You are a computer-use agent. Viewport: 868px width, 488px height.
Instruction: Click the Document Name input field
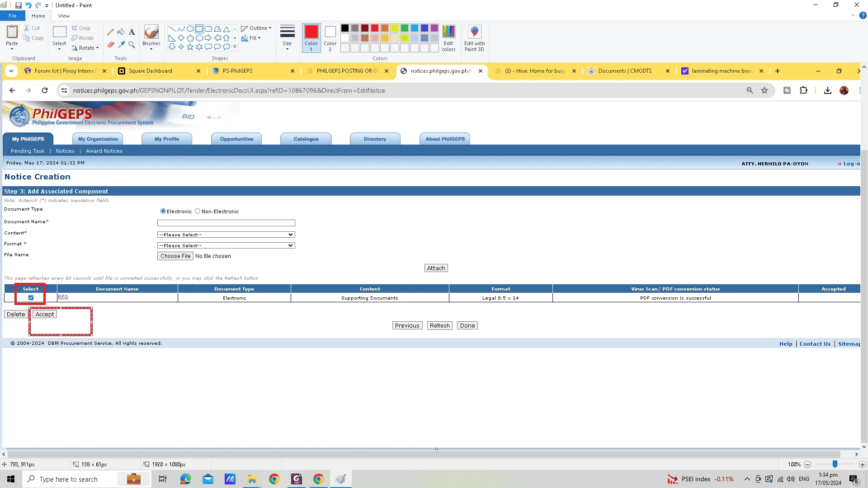[226, 223]
